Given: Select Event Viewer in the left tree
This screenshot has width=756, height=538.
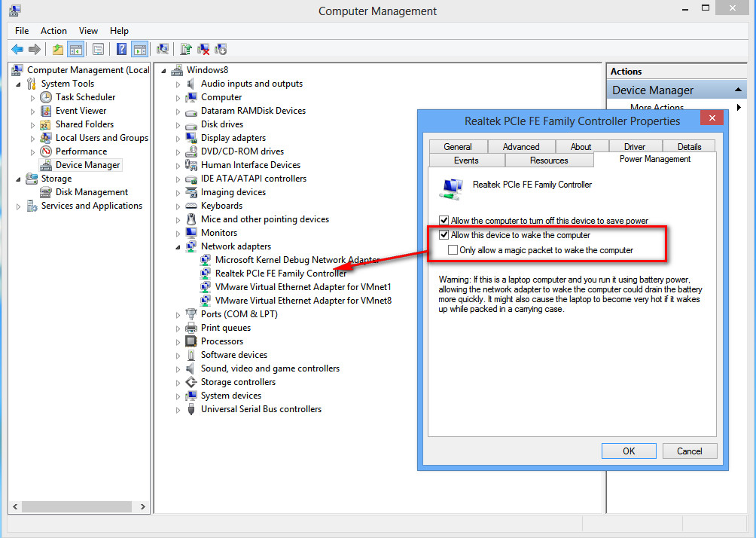Looking at the screenshot, I should 81,111.
